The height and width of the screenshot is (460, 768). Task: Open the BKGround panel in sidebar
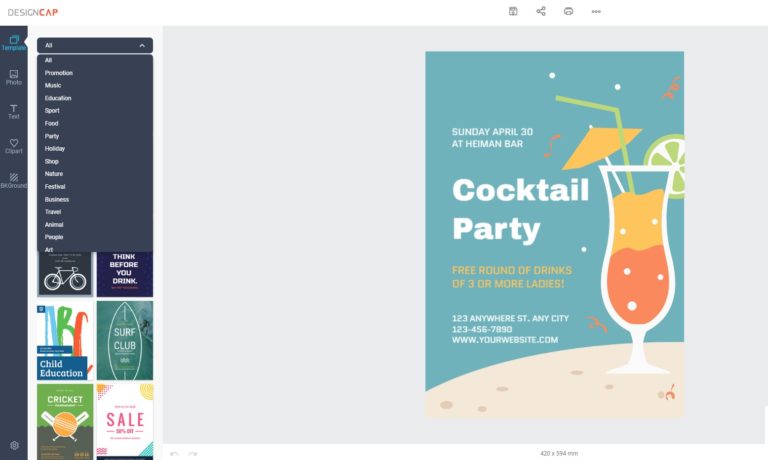point(14,180)
